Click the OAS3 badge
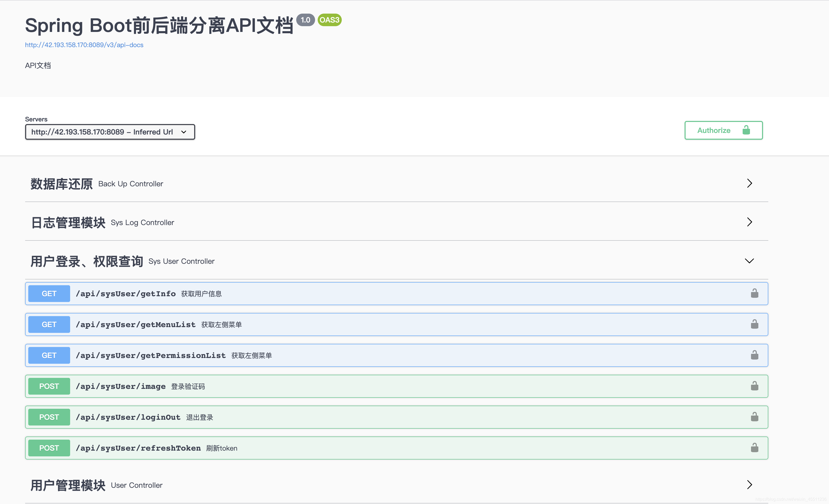The width and height of the screenshot is (829, 504). point(330,20)
